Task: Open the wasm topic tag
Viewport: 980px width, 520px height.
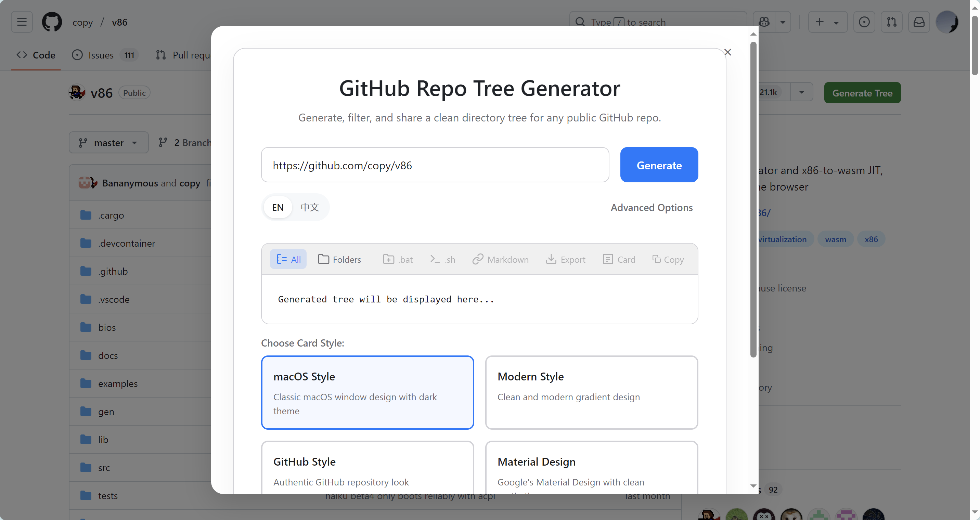Action: coord(836,239)
